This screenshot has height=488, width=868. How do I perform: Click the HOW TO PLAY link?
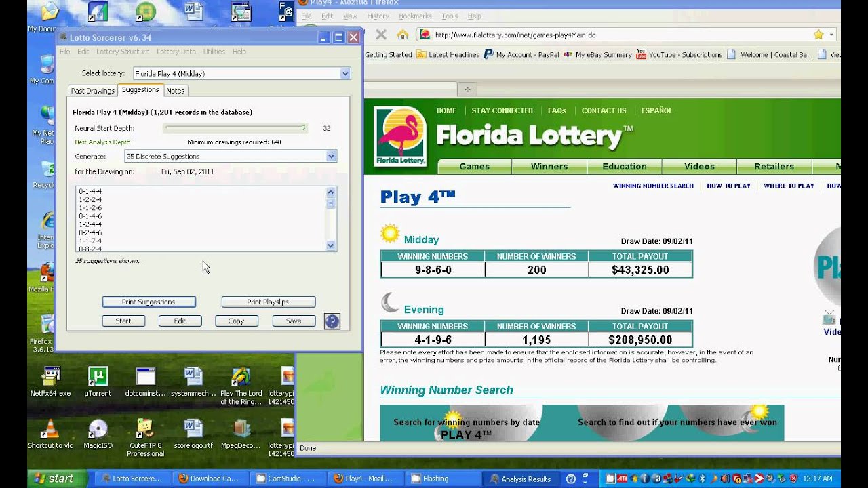(x=729, y=186)
